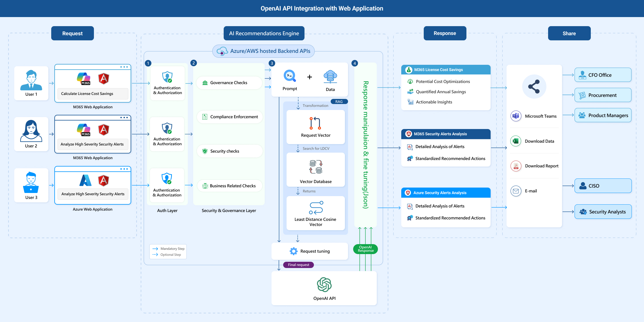Click the OpenAI logo
Viewport: 644px width, 322px height.
tap(324, 284)
